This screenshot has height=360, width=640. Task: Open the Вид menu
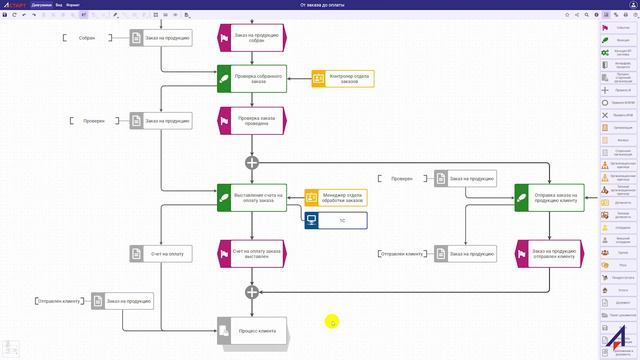59,5
